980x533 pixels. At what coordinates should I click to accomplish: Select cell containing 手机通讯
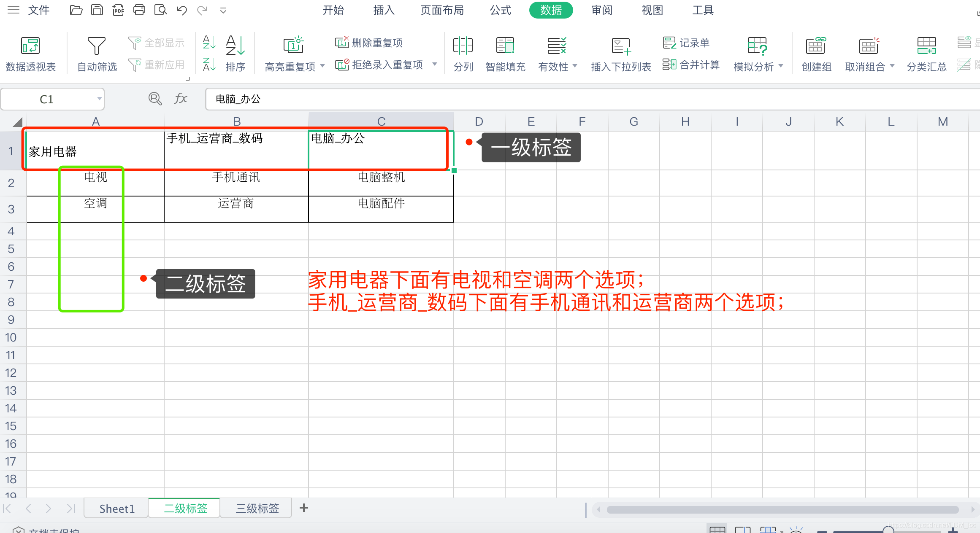pyautogui.click(x=236, y=183)
